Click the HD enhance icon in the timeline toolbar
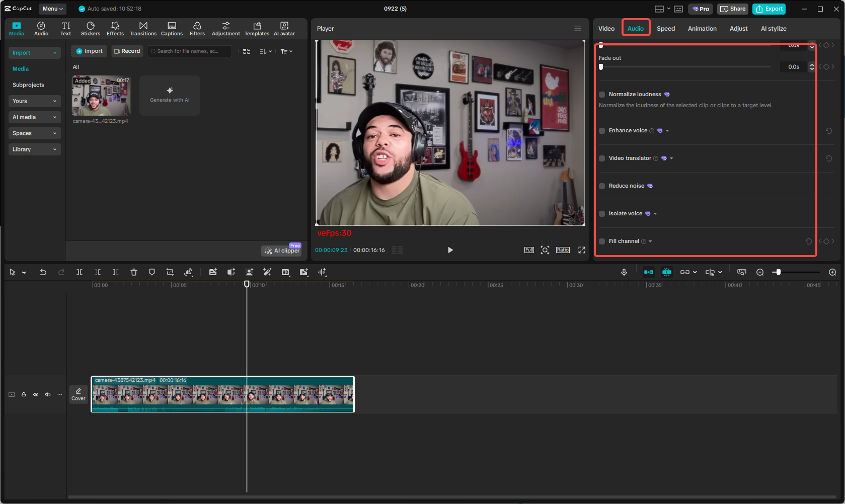 [x=285, y=272]
